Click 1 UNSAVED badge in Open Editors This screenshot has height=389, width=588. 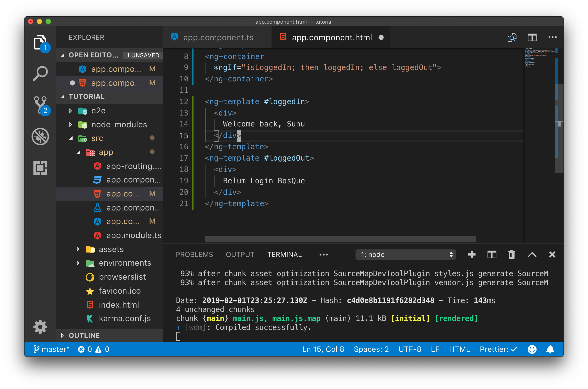coord(143,55)
